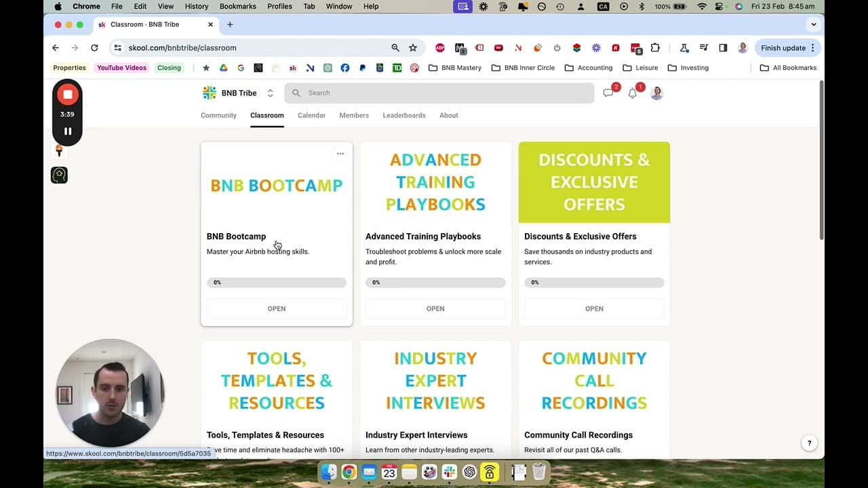The height and width of the screenshot is (488, 868).
Task: Open Chrome tab search dropdown arrow
Action: coord(814,24)
